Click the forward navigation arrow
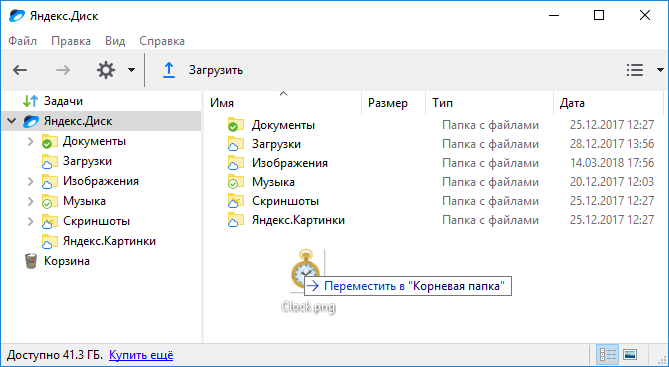The width and height of the screenshot is (669, 367). tap(63, 70)
